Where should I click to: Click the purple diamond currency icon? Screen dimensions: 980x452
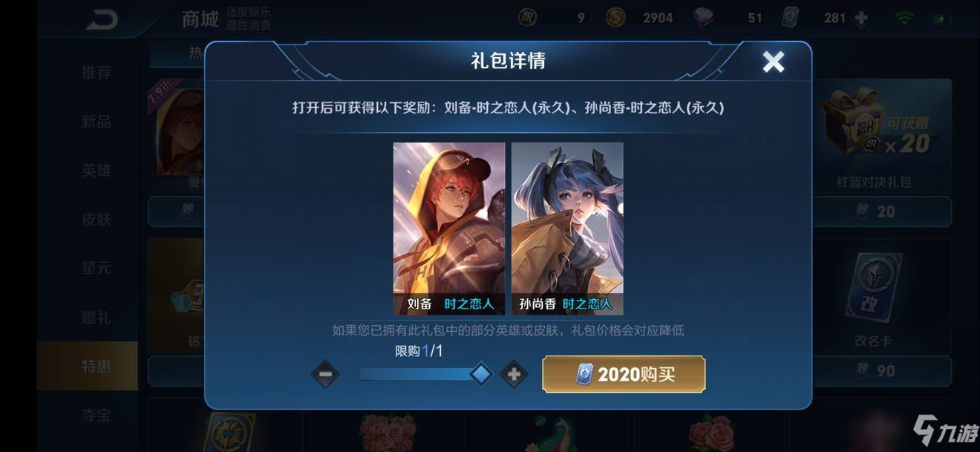[703, 17]
